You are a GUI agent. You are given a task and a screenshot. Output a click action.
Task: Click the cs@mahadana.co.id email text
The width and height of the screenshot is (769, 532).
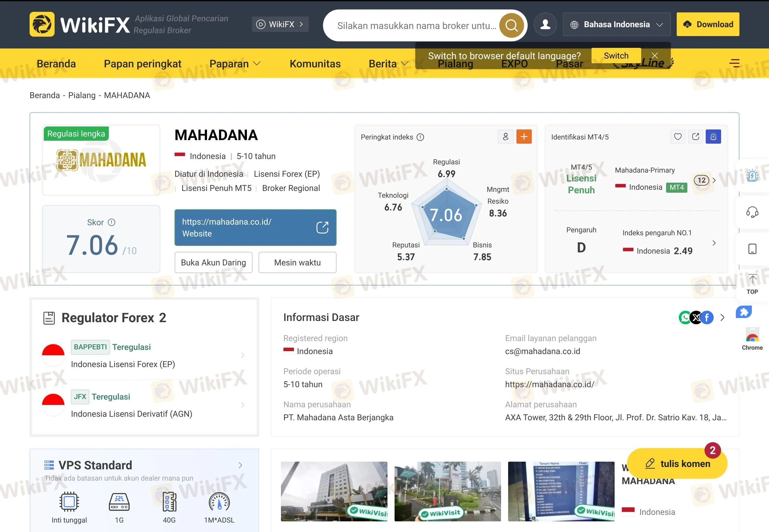542,351
